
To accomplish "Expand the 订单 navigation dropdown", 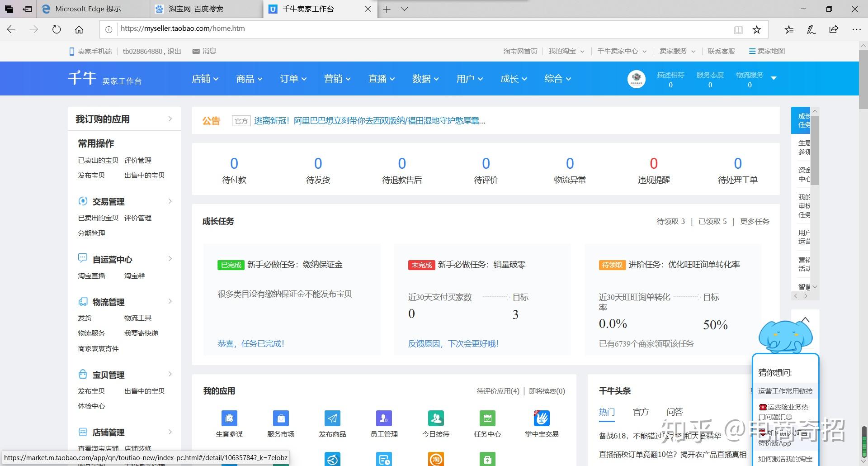I will click(x=293, y=79).
